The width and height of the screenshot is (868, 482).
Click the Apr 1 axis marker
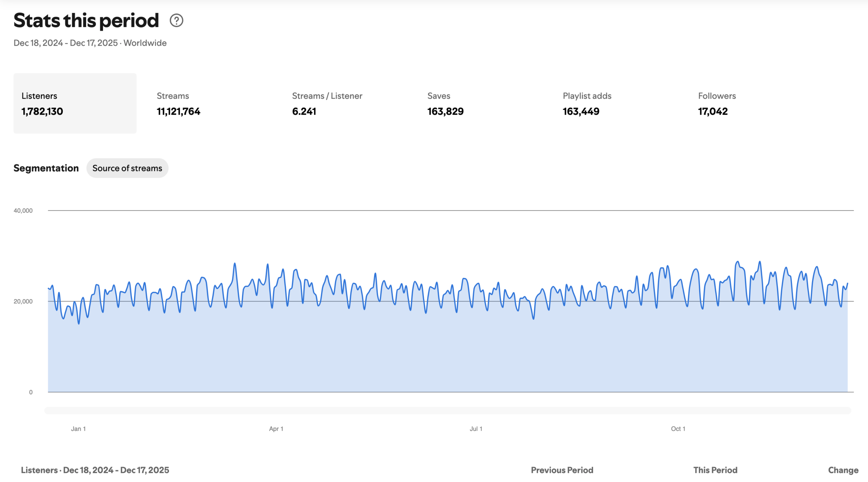276,429
